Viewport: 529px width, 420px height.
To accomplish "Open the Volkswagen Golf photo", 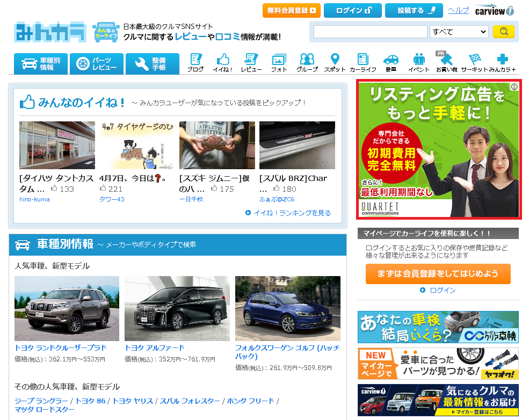I will point(288,308).
